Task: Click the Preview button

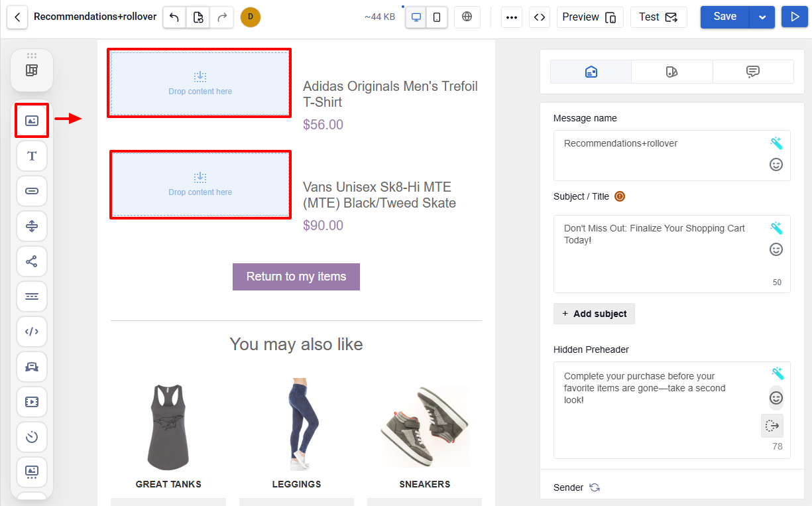Action: pyautogui.click(x=590, y=17)
